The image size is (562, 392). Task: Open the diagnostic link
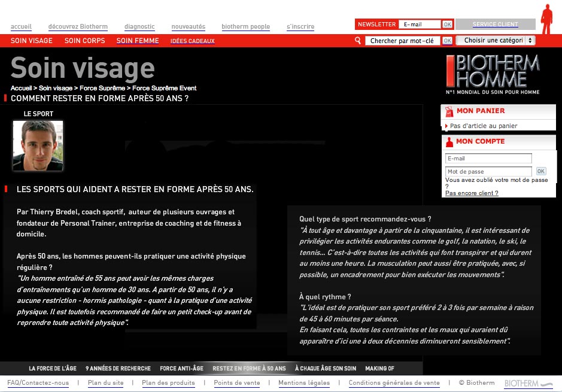pos(139,26)
